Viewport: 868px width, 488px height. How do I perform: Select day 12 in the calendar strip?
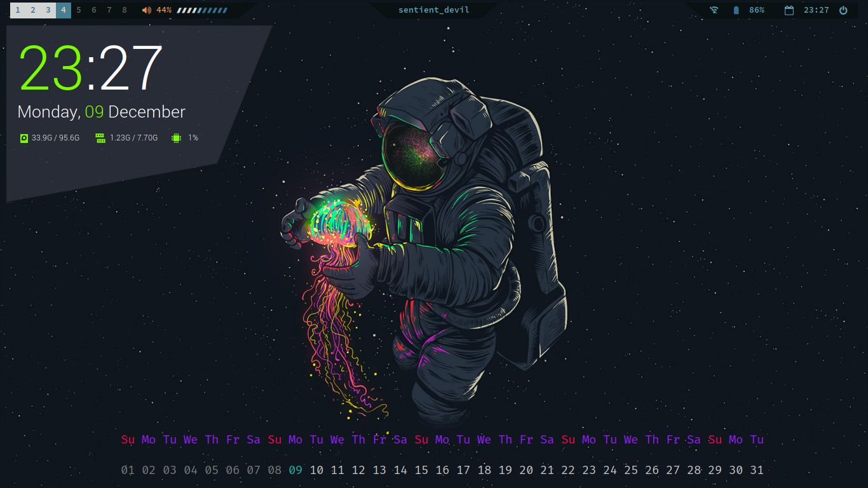pyautogui.click(x=358, y=470)
